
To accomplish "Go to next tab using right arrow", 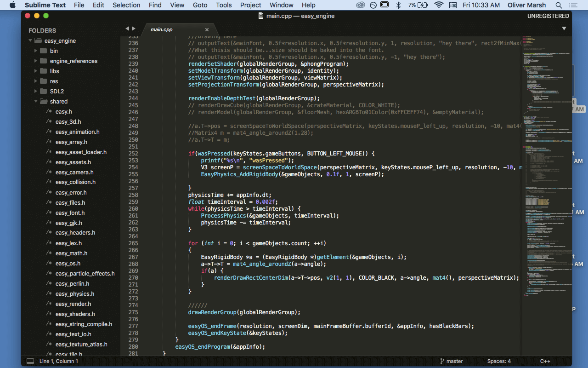I will coord(134,29).
